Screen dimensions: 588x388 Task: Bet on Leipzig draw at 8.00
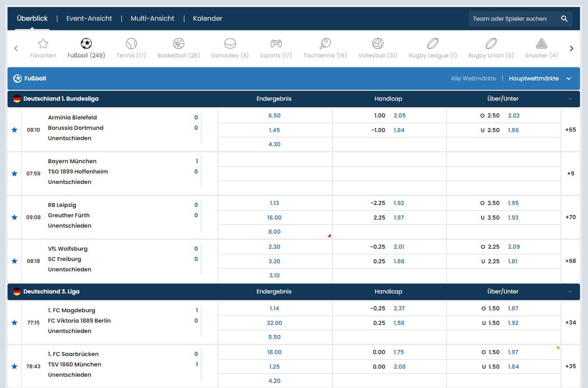click(x=275, y=232)
